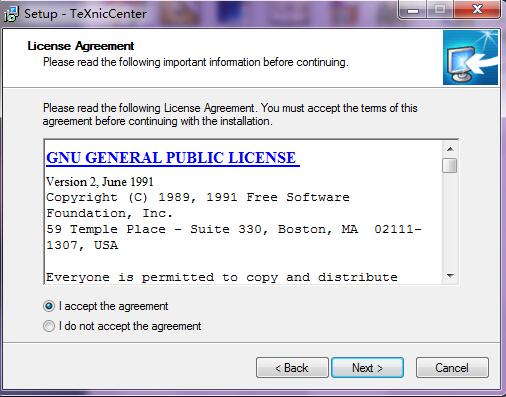Cancel the TeXnicCenter setup

(x=452, y=368)
